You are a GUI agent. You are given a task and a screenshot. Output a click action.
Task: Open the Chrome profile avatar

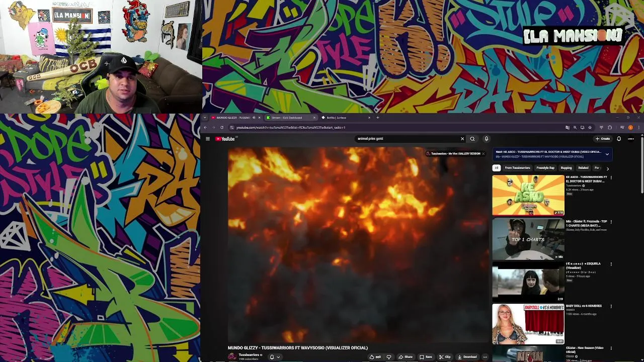pos(630,127)
